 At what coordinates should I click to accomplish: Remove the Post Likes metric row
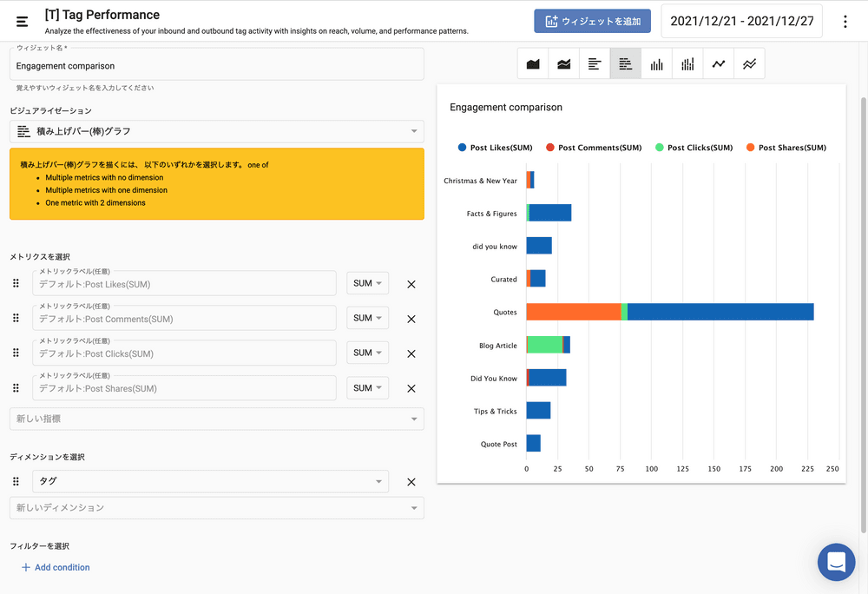(411, 284)
